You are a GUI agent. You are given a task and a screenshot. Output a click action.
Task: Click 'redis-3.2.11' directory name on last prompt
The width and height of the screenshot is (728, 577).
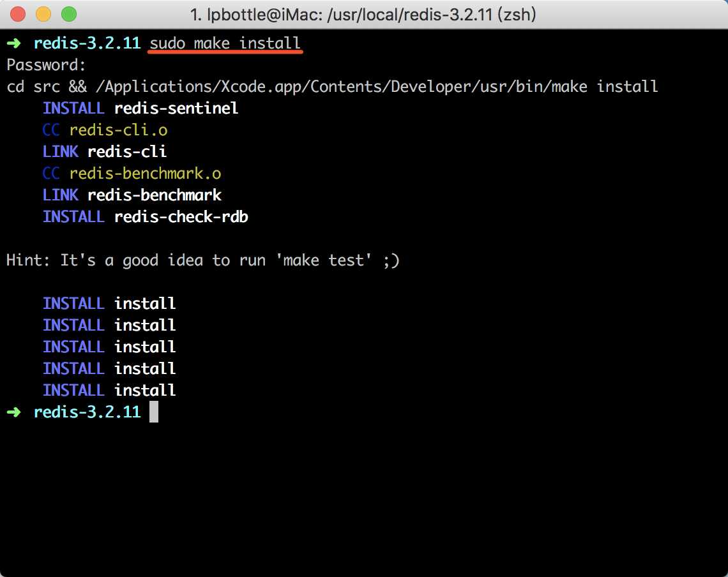[x=87, y=412]
